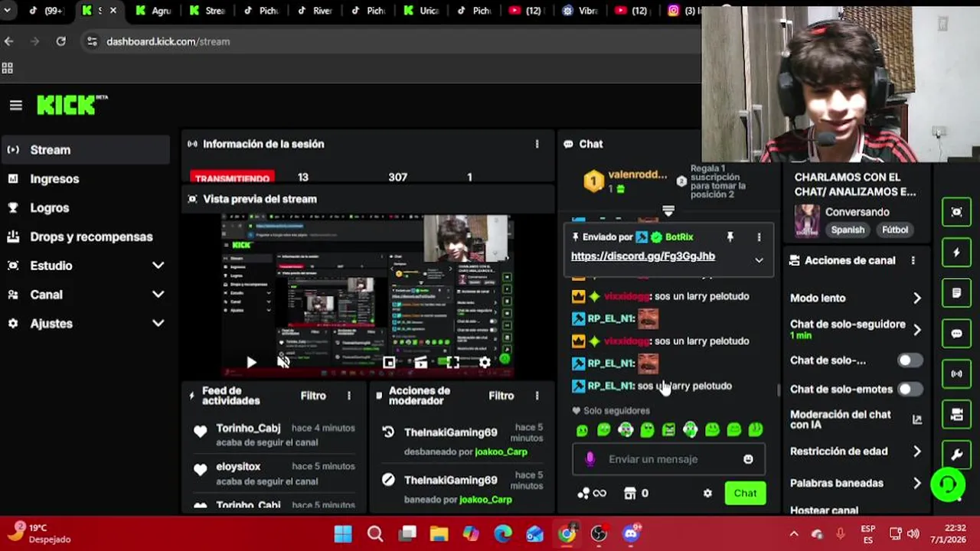Click the video camera icon in right sidebar
Image resolution: width=980 pixels, height=551 pixels.
click(956, 415)
